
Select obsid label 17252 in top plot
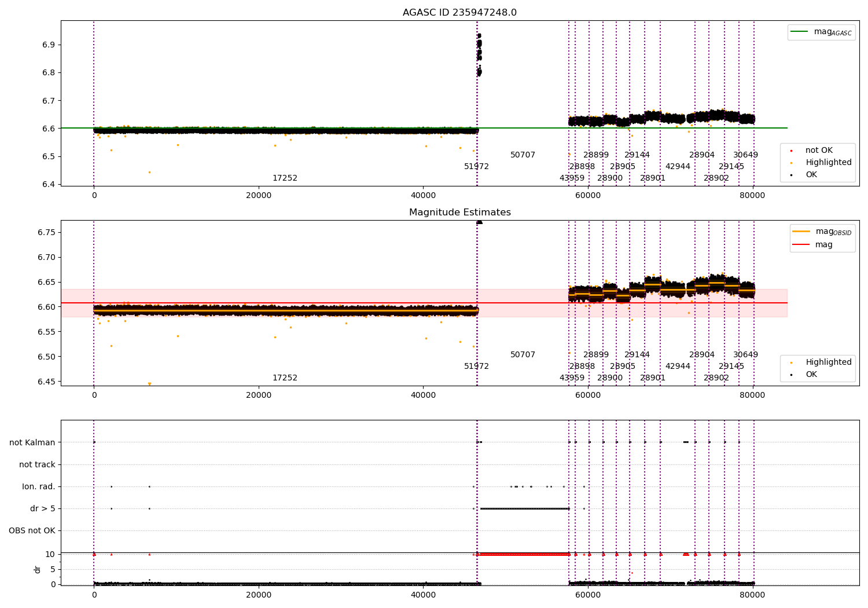click(x=285, y=178)
